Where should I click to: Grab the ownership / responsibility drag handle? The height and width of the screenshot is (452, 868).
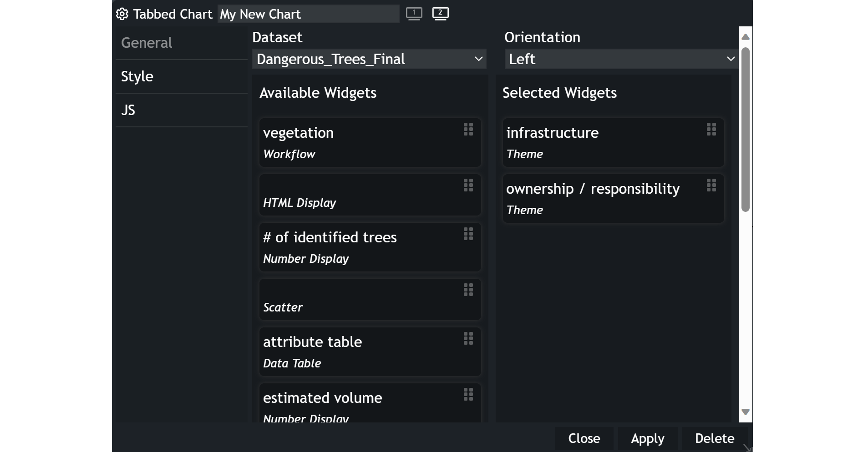[711, 186]
